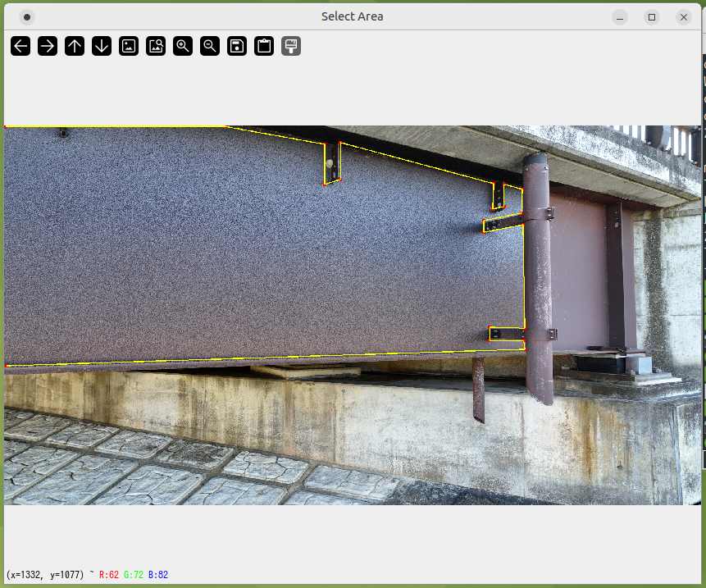Click the left arrow pan button
This screenshot has width=706, height=588.
(20, 46)
